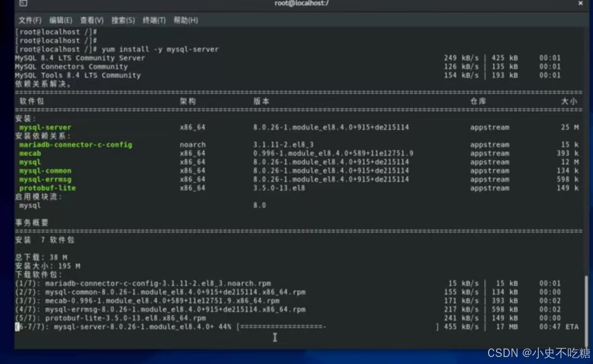
Task: Click the 依赖关系解决 line
Action: click(43, 84)
